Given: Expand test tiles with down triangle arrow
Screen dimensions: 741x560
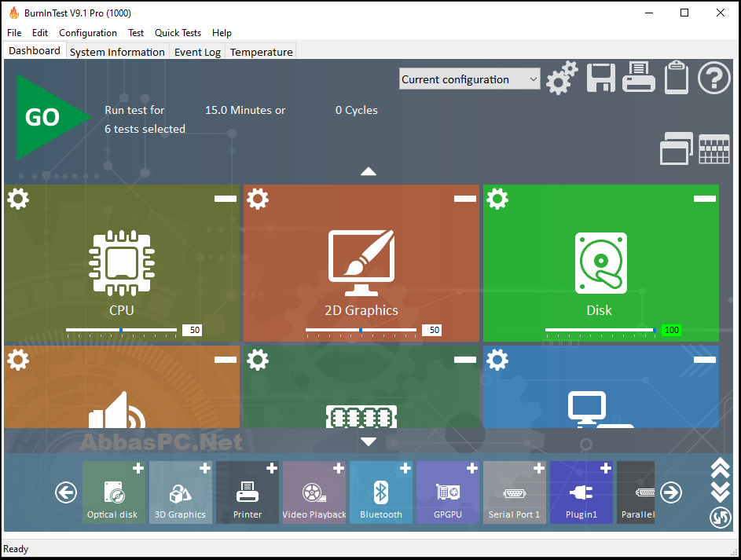Looking at the screenshot, I should 369,441.
